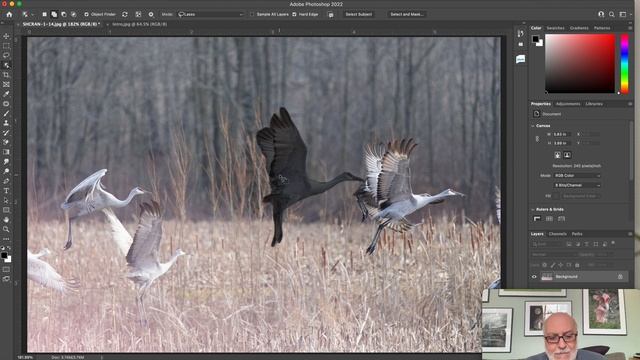Viewport: 640px width, 360px height.
Task: Switch to the Swatches tab
Action: [x=555, y=28]
